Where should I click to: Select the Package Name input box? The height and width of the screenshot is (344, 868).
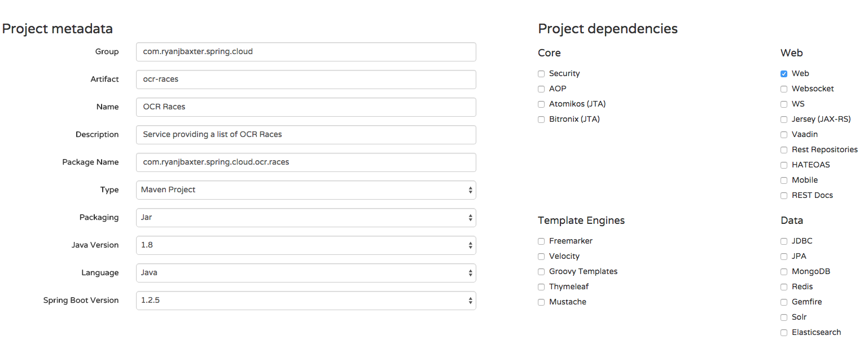(x=306, y=162)
